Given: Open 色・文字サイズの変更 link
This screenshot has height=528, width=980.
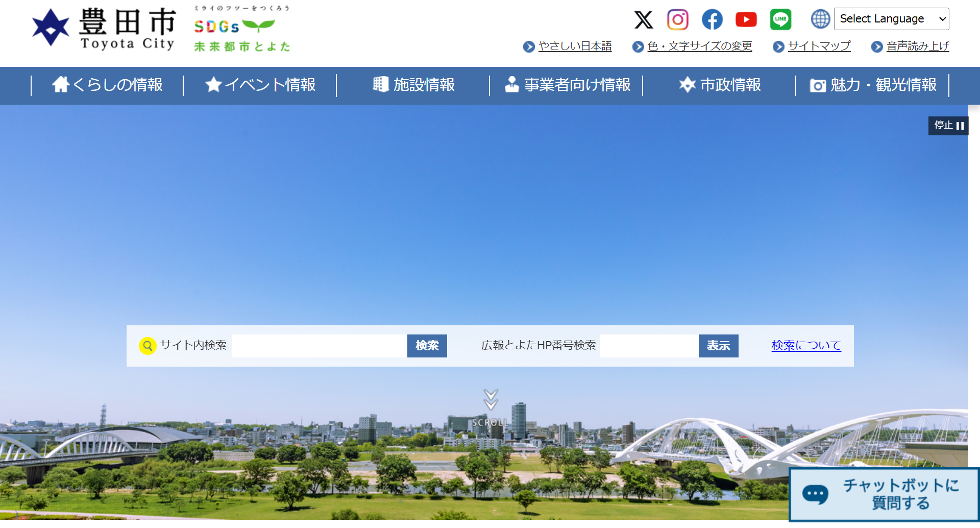Looking at the screenshot, I should pos(700,46).
